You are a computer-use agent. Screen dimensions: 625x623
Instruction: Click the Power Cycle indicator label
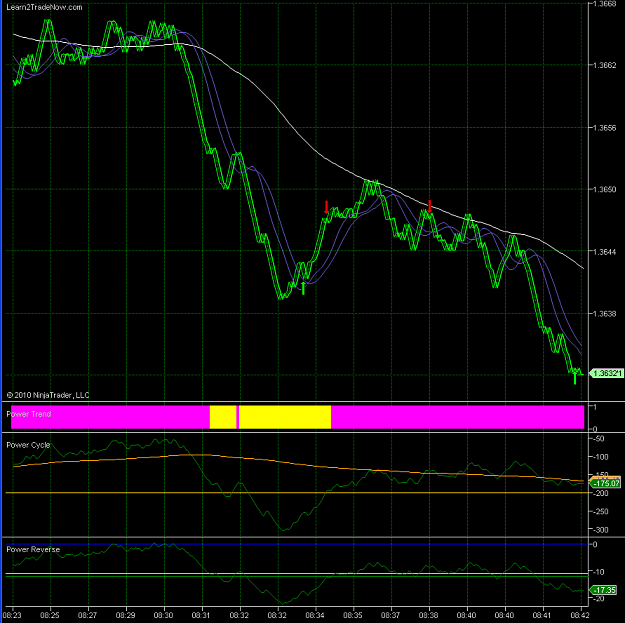pyautogui.click(x=28, y=445)
